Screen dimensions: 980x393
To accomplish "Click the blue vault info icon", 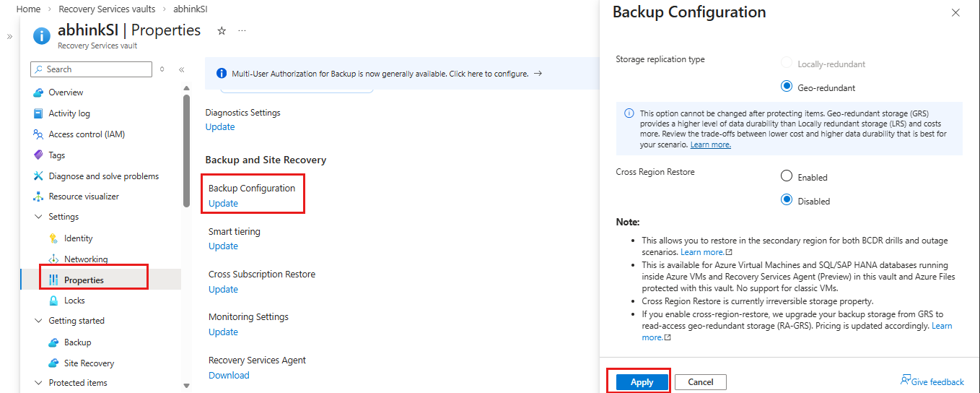I will 42,36.
